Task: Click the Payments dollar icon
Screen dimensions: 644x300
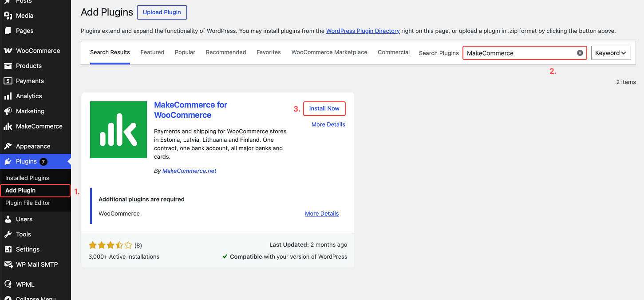Action: [8, 81]
